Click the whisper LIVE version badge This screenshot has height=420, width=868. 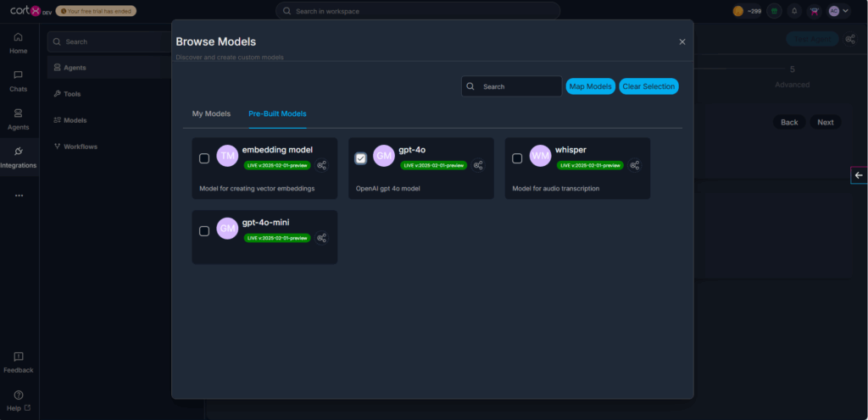(591, 165)
